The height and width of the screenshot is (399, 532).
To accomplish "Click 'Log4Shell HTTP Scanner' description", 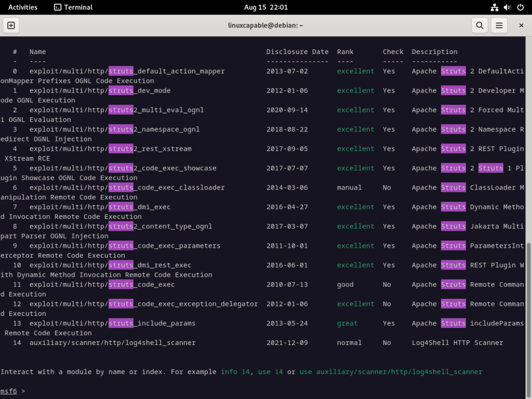I will (x=457, y=343).
